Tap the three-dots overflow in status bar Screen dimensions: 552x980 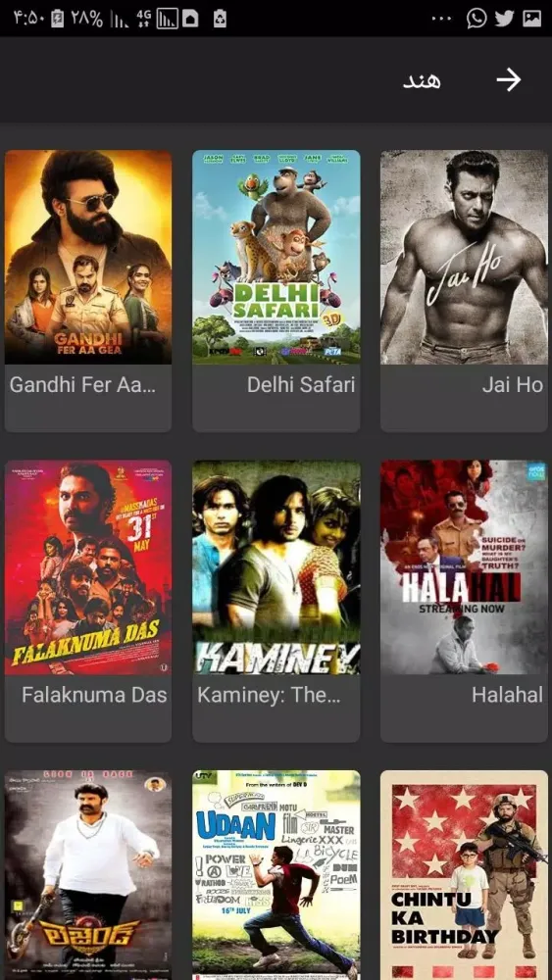pyautogui.click(x=441, y=18)
